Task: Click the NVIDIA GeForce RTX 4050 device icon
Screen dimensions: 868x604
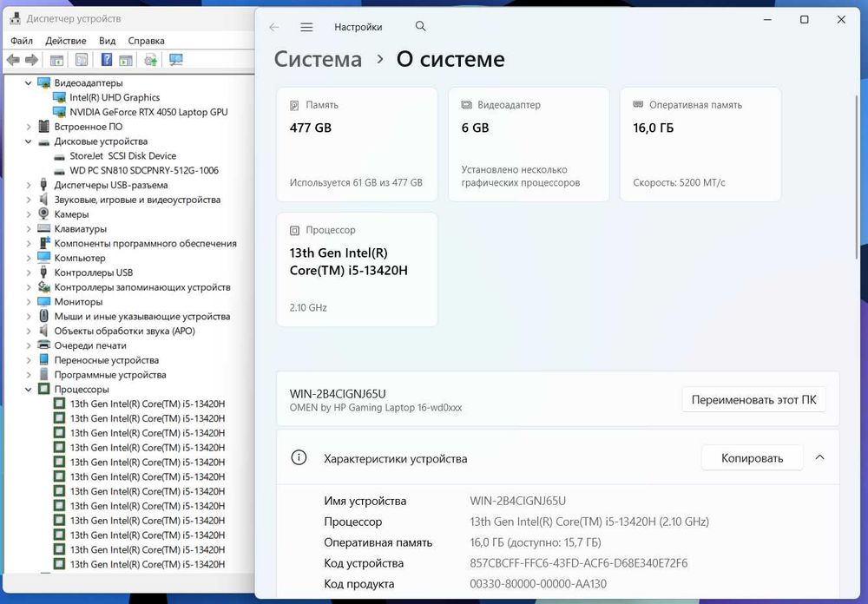Action: coord(59,112)
